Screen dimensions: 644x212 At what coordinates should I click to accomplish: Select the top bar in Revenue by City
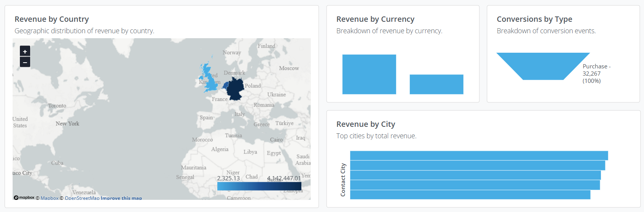[479, 155]
